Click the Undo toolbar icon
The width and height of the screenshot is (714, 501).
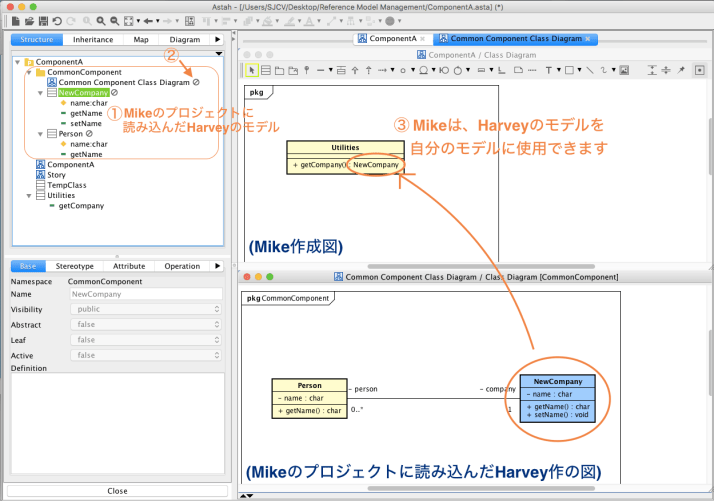pos(55,20)
